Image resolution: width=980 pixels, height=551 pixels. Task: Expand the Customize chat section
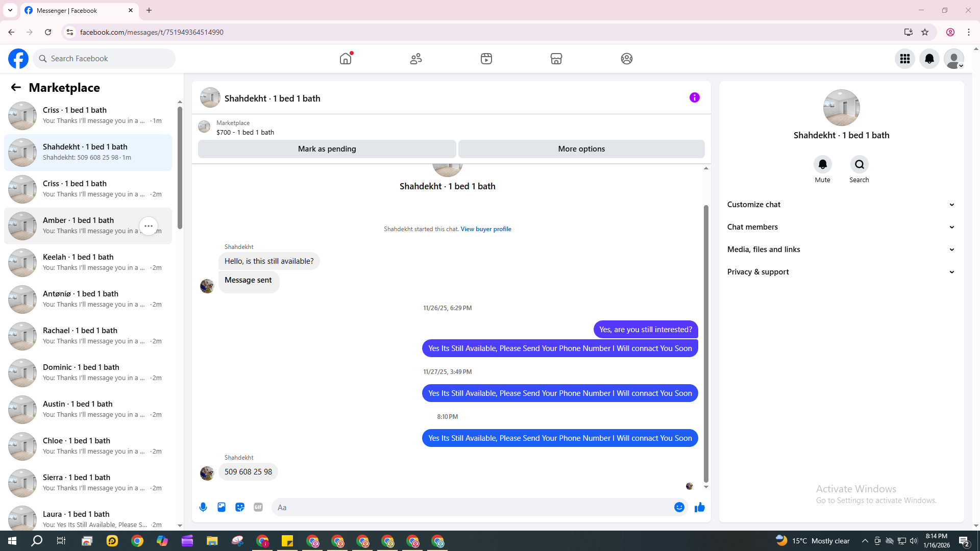841,205
